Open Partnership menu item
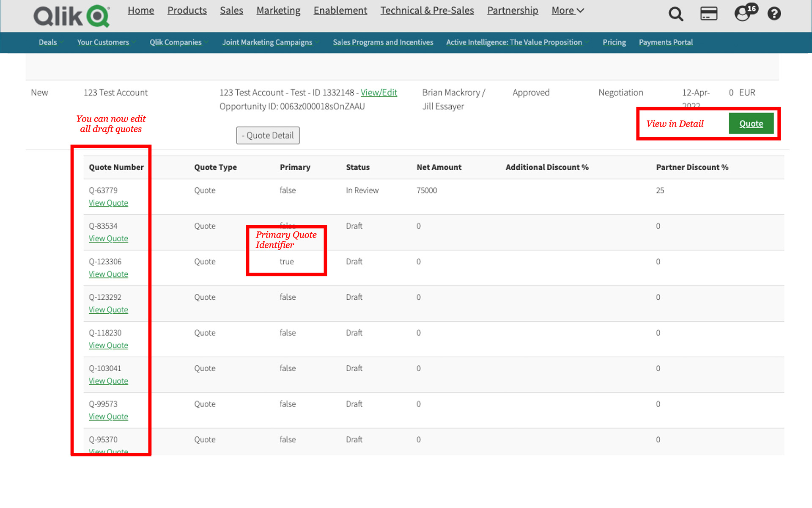Screen dimensions: 812x508 pyautogui.click(x=513, y=11)
